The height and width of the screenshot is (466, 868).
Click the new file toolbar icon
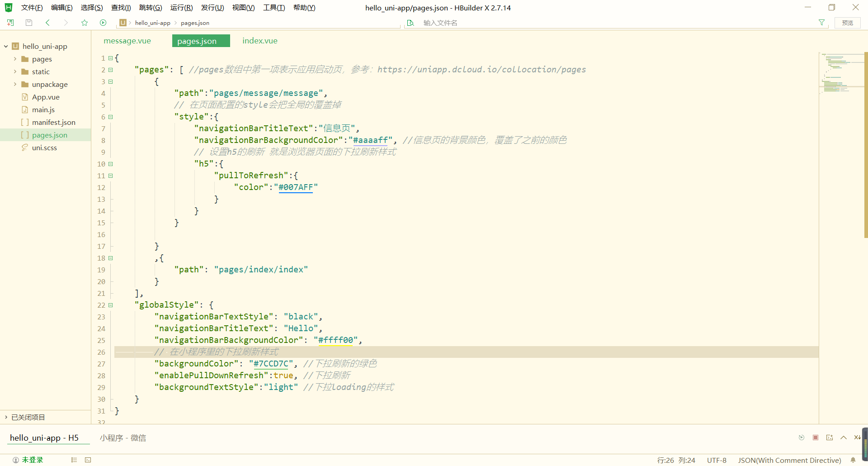(10, 23)
